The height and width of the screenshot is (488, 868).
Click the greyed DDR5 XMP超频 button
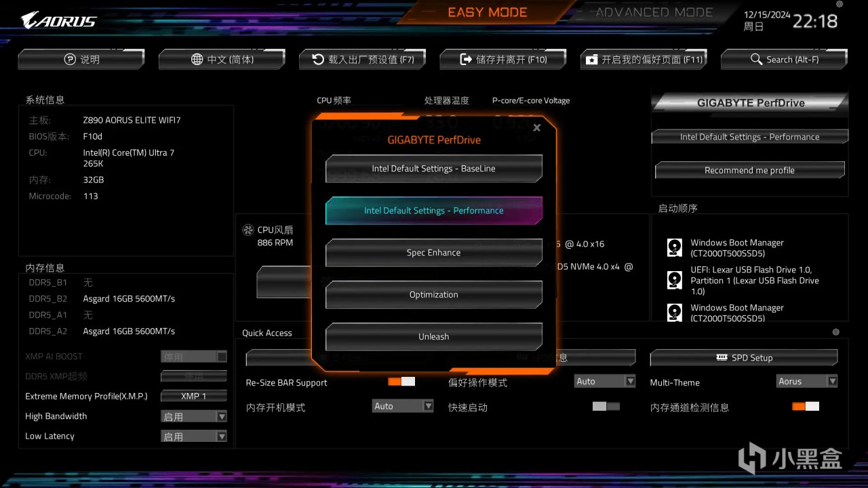coord(194,376)
